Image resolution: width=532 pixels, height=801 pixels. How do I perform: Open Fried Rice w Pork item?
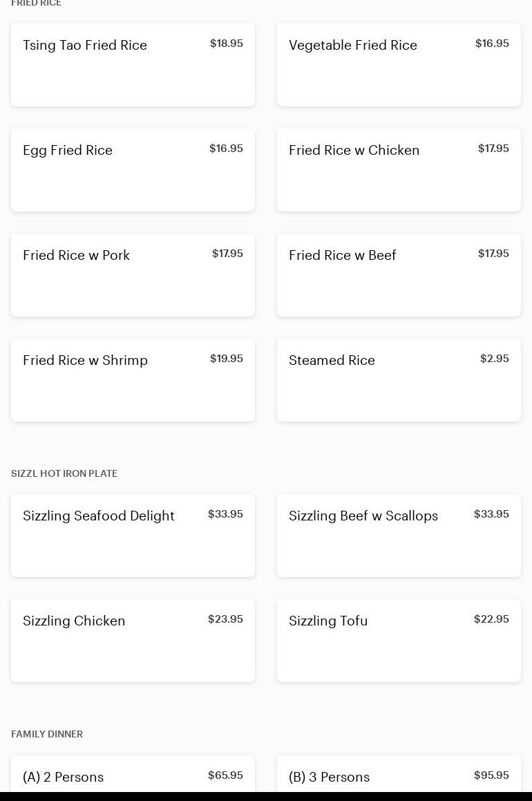133,275
